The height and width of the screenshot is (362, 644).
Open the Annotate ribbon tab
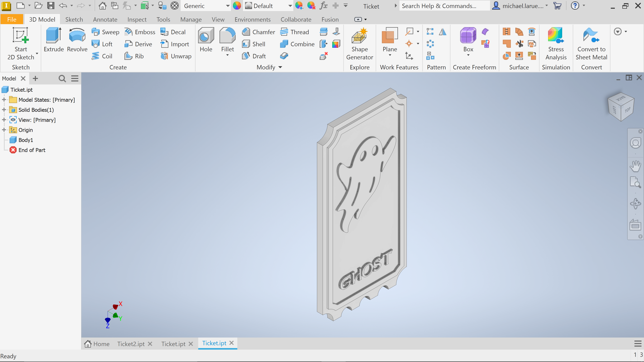[105, 19]
